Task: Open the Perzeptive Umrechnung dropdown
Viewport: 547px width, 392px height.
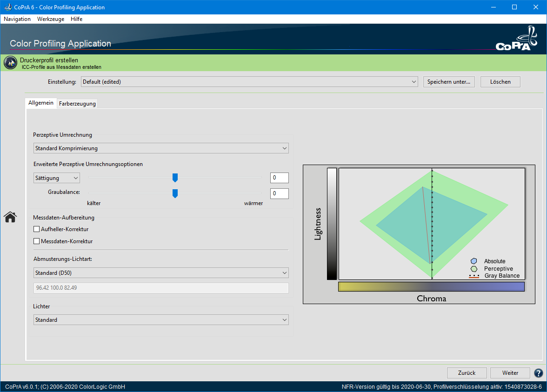Action: click(161, 148)
